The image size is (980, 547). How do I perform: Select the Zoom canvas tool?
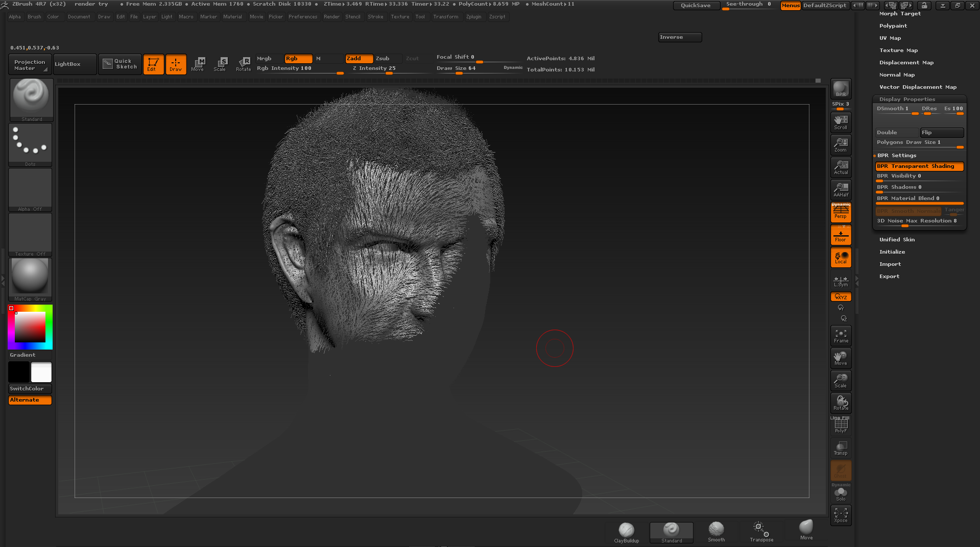click(841, 145)
